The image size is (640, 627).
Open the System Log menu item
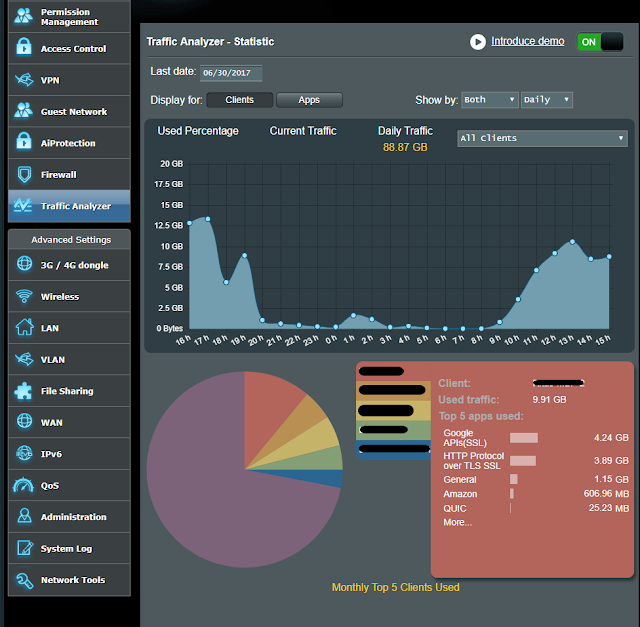(x=69, y=548)
